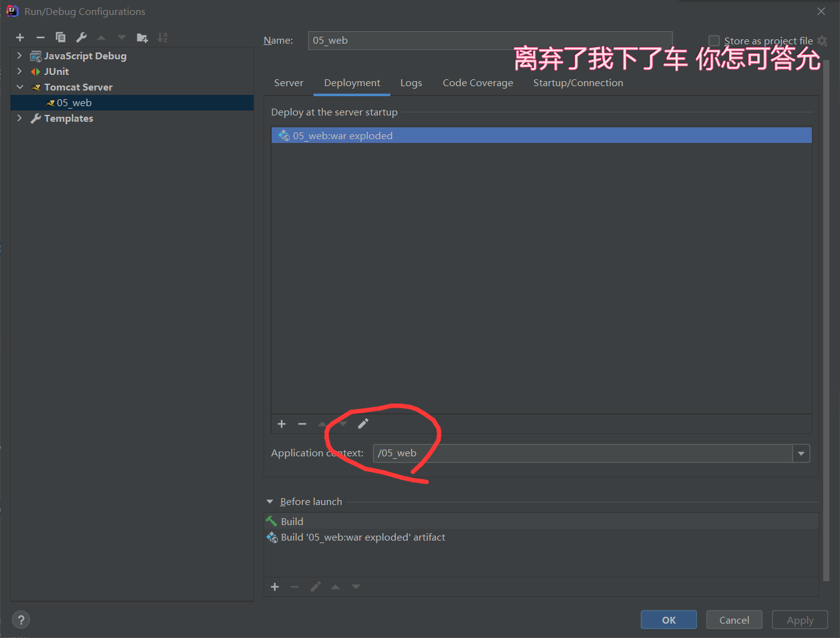840x638 pixels.
Task: Click the right-side vertical scrollbar
Action: [x=826, y=320]
